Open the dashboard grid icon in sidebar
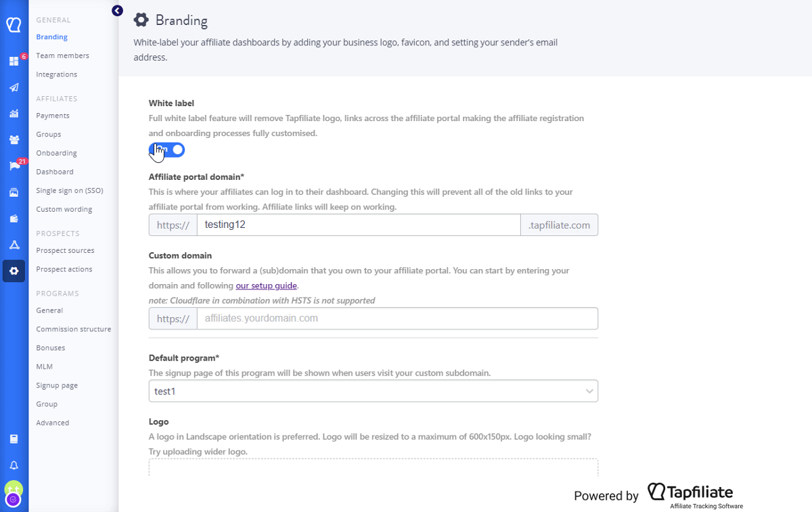 (x=14, y=62)
